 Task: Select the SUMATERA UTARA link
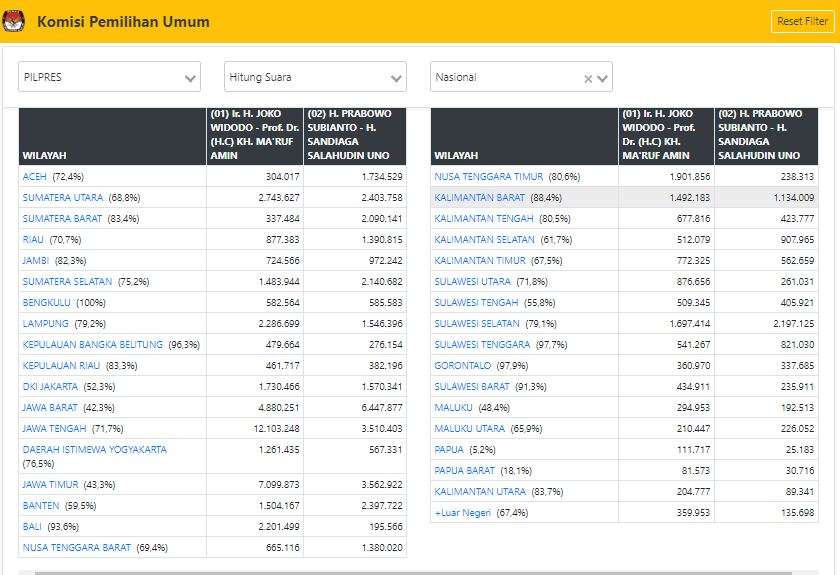[63, 198]
